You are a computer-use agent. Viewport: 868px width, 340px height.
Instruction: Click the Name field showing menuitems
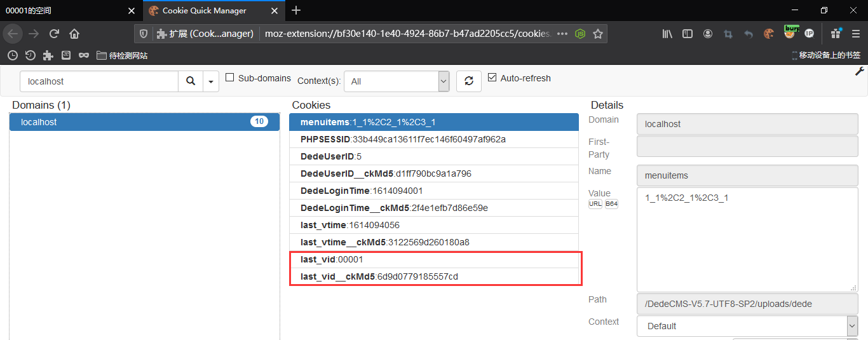click(747, 175)
